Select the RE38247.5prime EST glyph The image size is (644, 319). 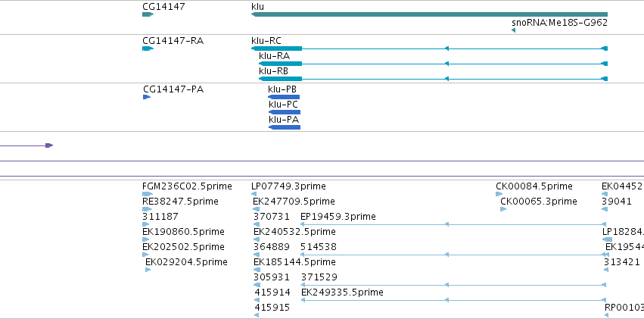[147, 209]
